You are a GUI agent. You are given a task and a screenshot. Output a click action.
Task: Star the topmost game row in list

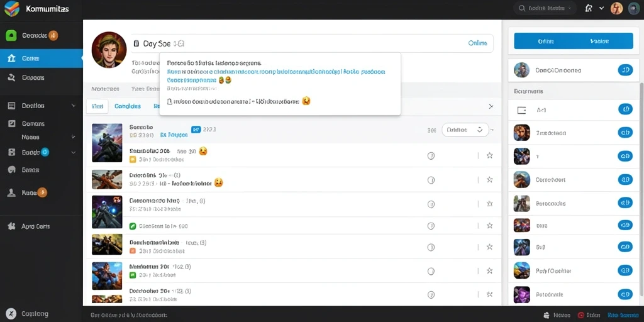489,156
